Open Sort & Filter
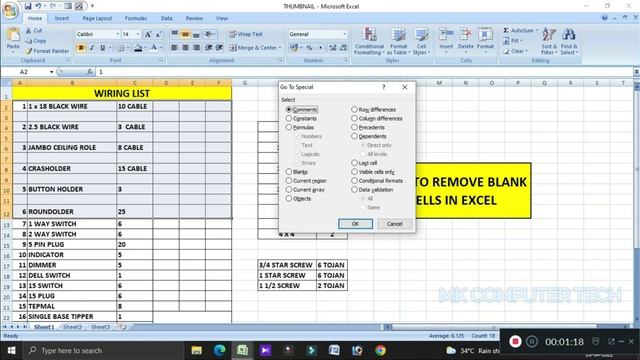The width and height of the screenshot is (640, 360). [x=549, y=41]
